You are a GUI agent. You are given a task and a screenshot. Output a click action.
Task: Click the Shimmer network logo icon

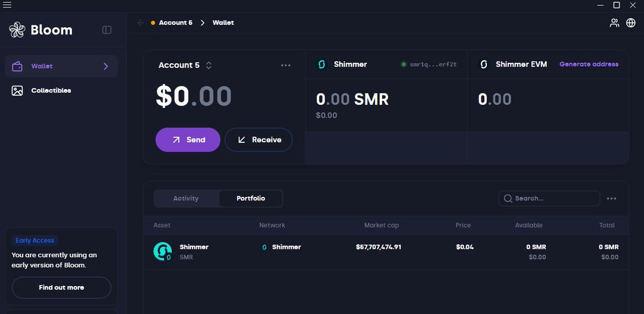tap(322, 64)
